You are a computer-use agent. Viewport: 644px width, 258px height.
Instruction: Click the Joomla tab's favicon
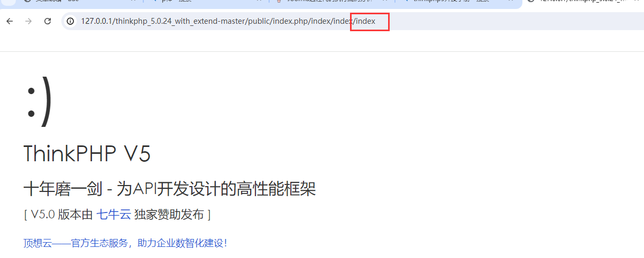pyautogui.click(x=279, y=2)
